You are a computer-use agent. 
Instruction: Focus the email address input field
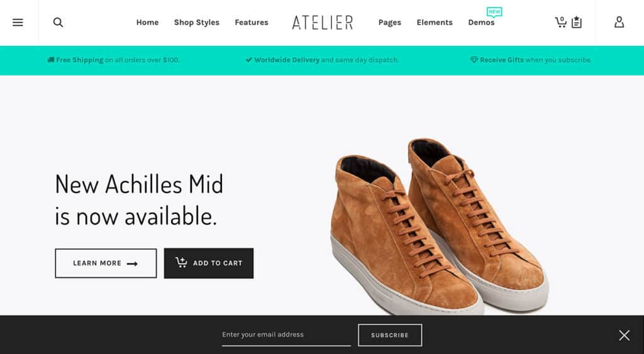286,335
